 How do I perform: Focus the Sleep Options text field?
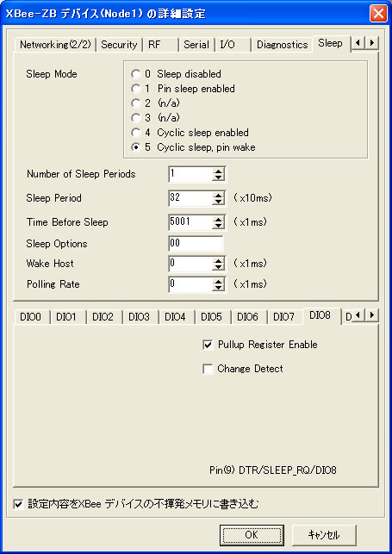[x=196, y=244]
